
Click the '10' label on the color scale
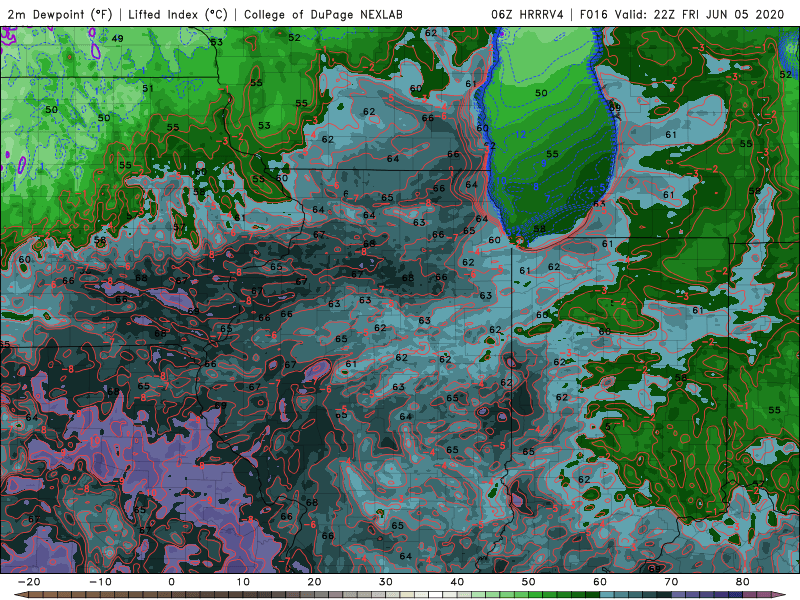pyautogui.click(x=243, y=582)
